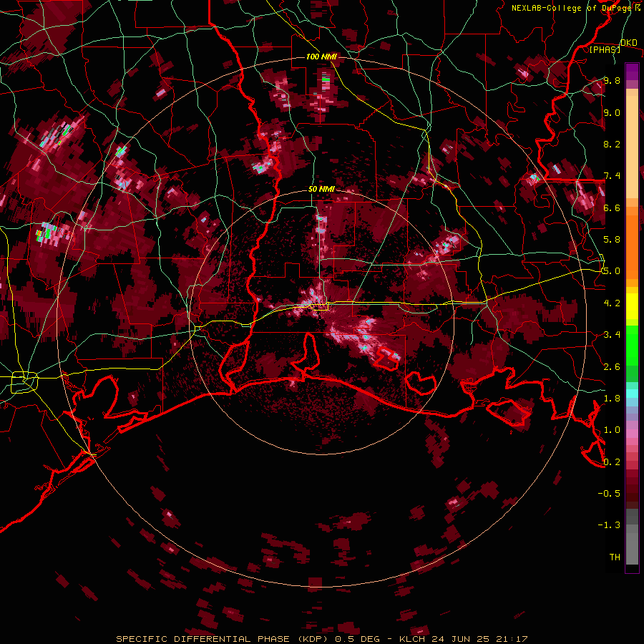Click the 8.2 color scale value

(x=612, y=144)
